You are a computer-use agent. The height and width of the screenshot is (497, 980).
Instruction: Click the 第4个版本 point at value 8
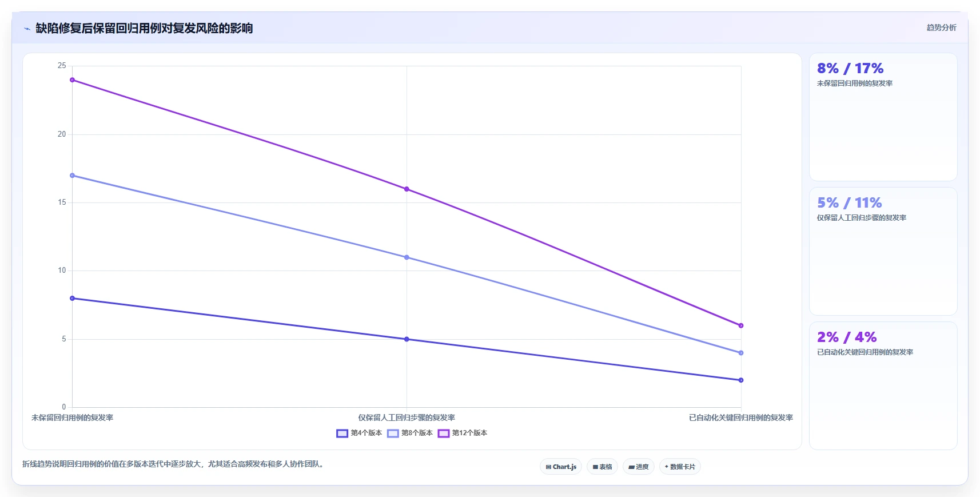click(x=72, y=299)
